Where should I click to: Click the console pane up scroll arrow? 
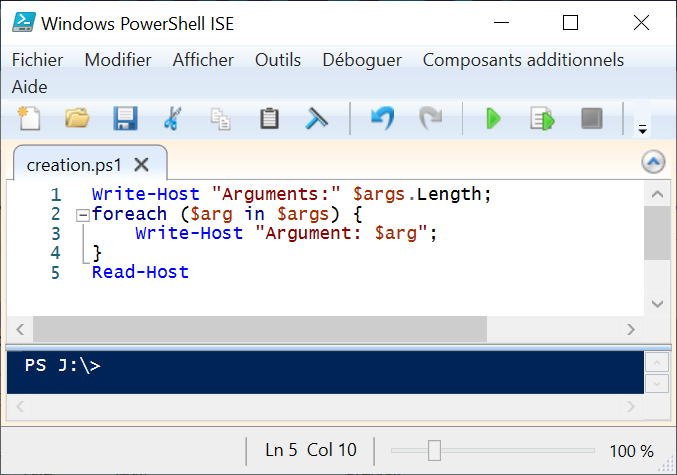657,362
